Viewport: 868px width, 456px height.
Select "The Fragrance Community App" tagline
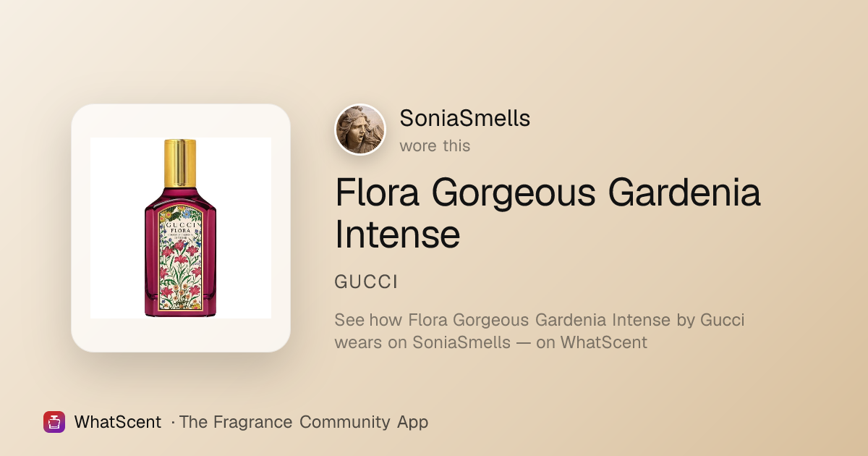(304, 422)
